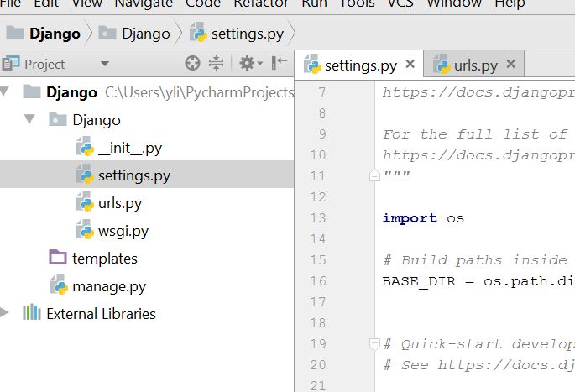575x392 pixels.
Task: Click the Python icon beside manage.py
Action: (x=59, y=285)
